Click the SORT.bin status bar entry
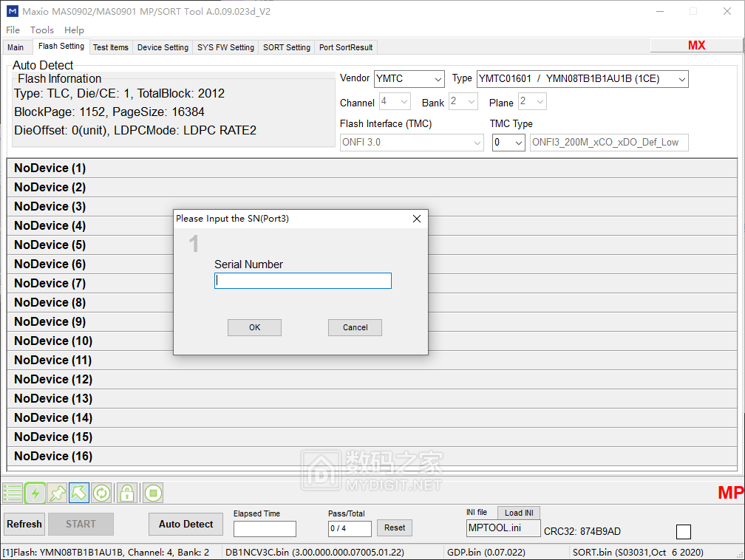 pos(638,553)
